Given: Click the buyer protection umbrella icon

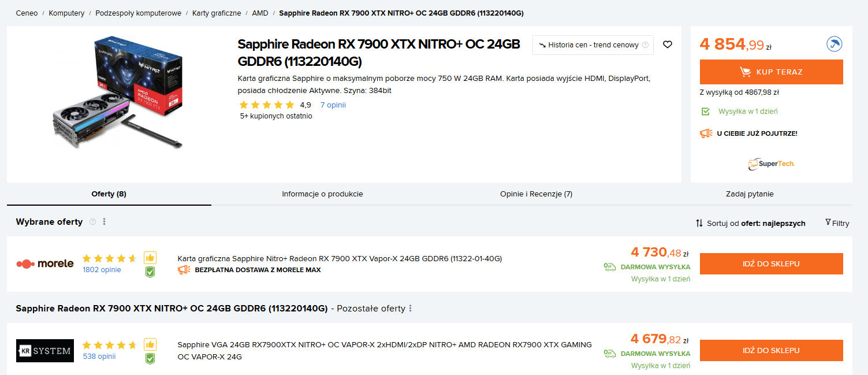Looking at the screenshot, I should [x=834, y=44].
